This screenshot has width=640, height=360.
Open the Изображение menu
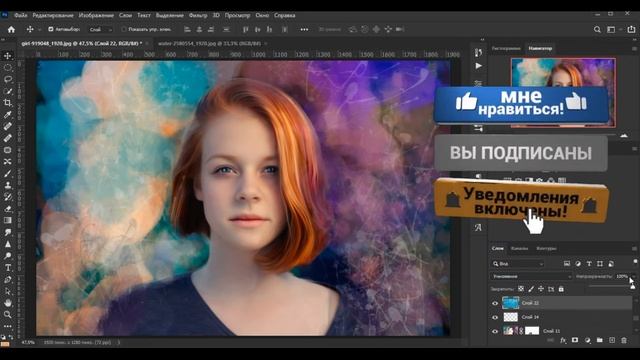[x=96, y=15]
